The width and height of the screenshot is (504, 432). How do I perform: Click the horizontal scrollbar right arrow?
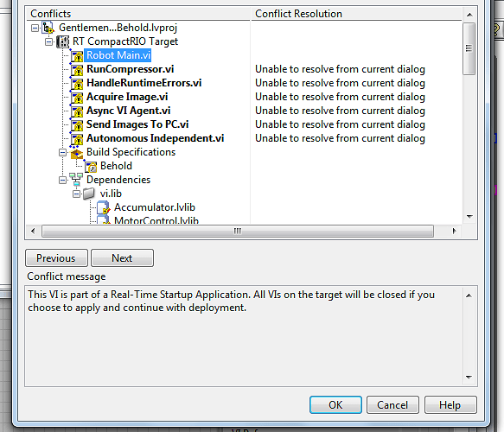pos(454,231)
